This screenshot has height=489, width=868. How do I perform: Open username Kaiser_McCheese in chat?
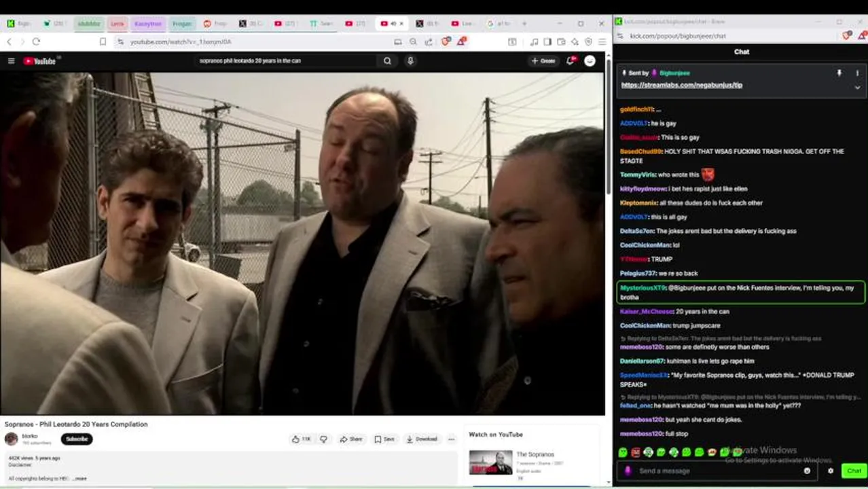point(647,311)
